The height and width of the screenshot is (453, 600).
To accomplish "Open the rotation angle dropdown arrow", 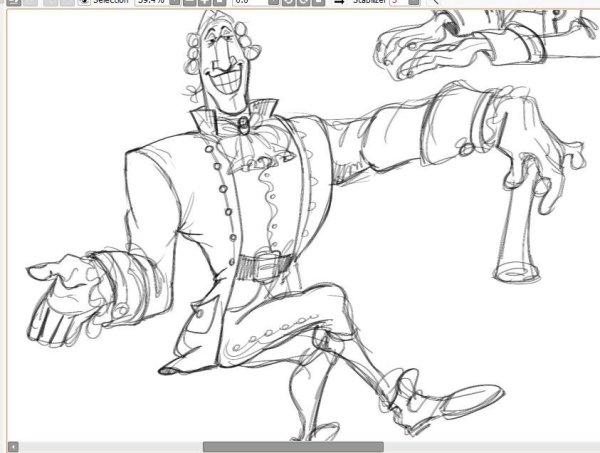I will click(271, 3).
